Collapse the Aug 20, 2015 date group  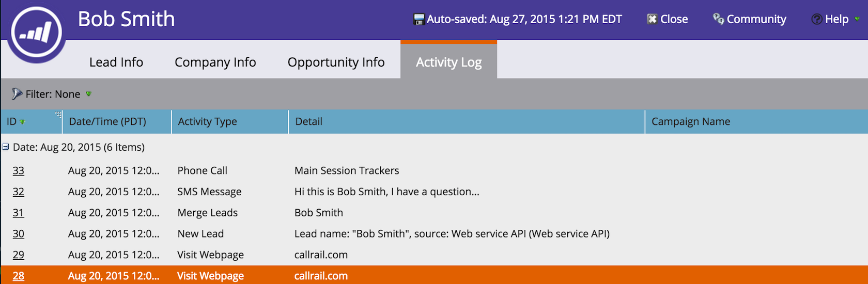5,147
